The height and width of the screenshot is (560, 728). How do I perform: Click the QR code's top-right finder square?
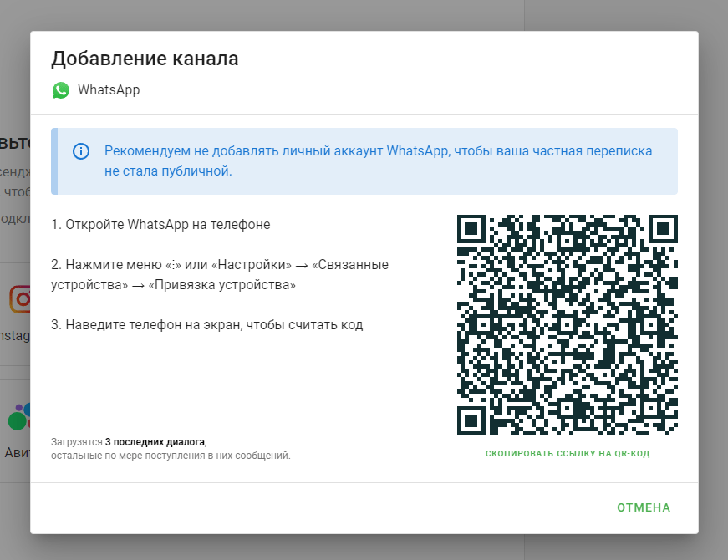pos(664,229)
